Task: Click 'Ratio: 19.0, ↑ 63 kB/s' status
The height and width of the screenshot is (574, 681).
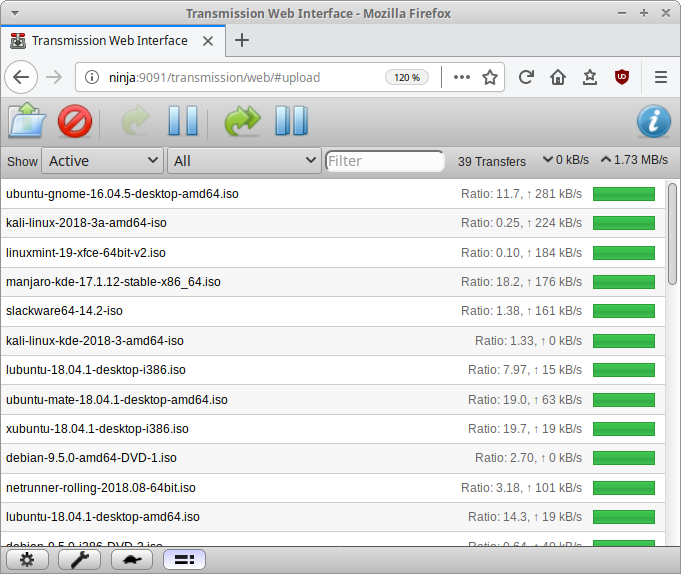Action: 525,399
